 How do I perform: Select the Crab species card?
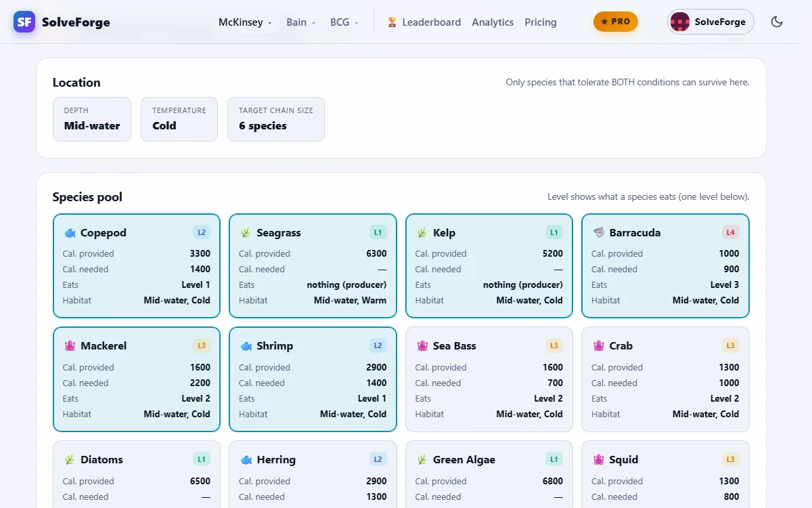click(x=665, y=379)
